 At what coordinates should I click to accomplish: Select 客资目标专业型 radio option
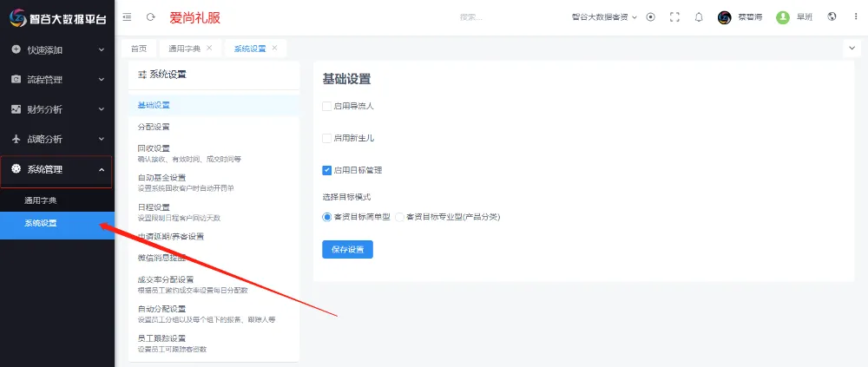pos(400,217)
